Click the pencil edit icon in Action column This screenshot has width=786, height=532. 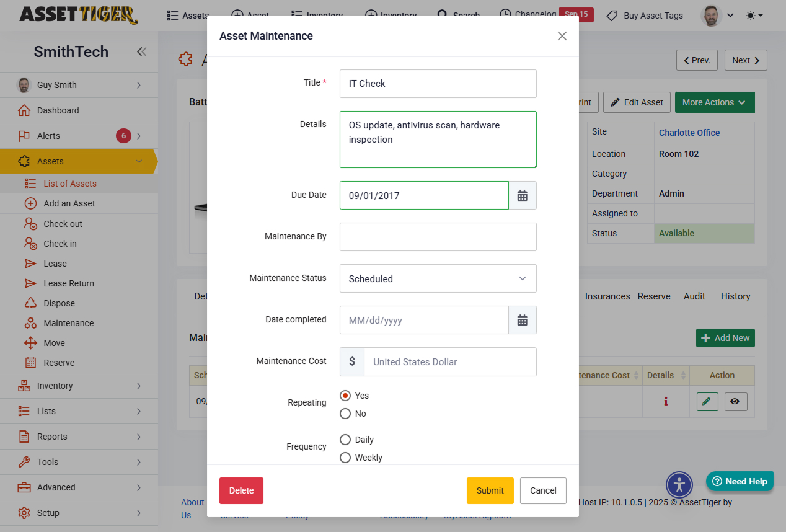[707, 402]
